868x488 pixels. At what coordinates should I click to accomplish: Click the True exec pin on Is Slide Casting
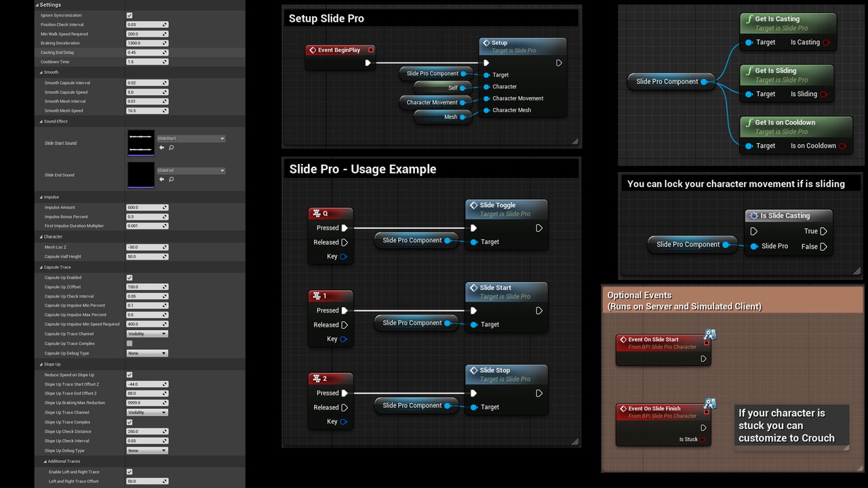pos(823,231)
